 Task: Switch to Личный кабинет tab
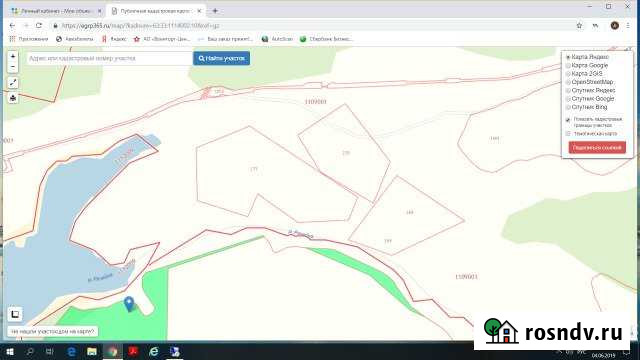tap(56, 11)
